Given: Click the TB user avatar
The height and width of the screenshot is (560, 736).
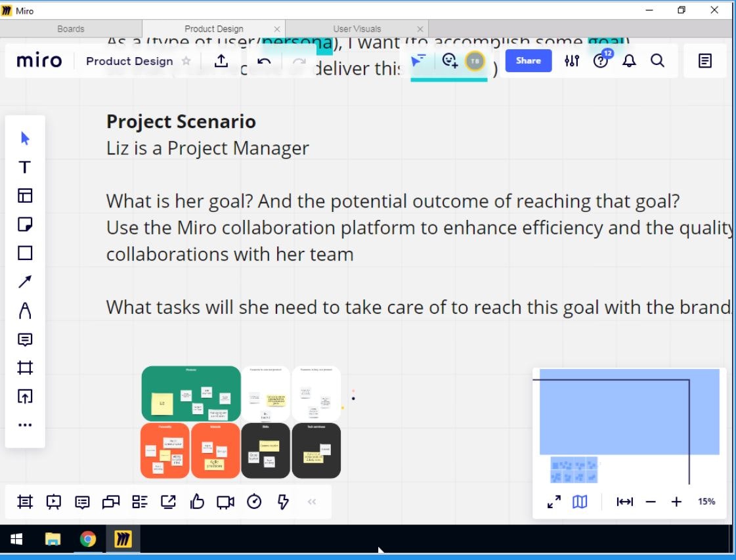Looking at the screenshot, I should [475, 61].
